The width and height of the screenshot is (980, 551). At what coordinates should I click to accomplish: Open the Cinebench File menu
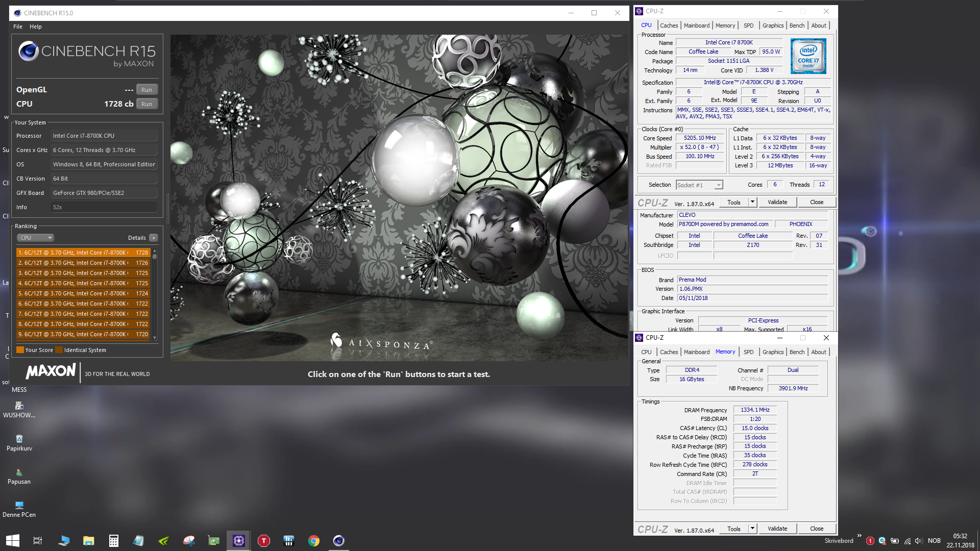(x=18, y=27)
